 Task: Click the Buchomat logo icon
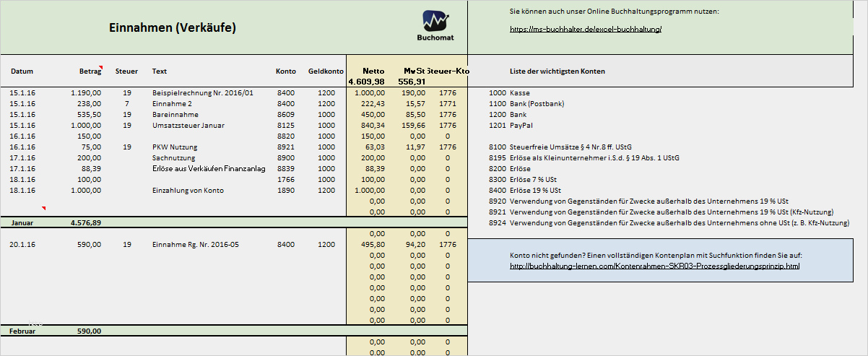(435, 20)
